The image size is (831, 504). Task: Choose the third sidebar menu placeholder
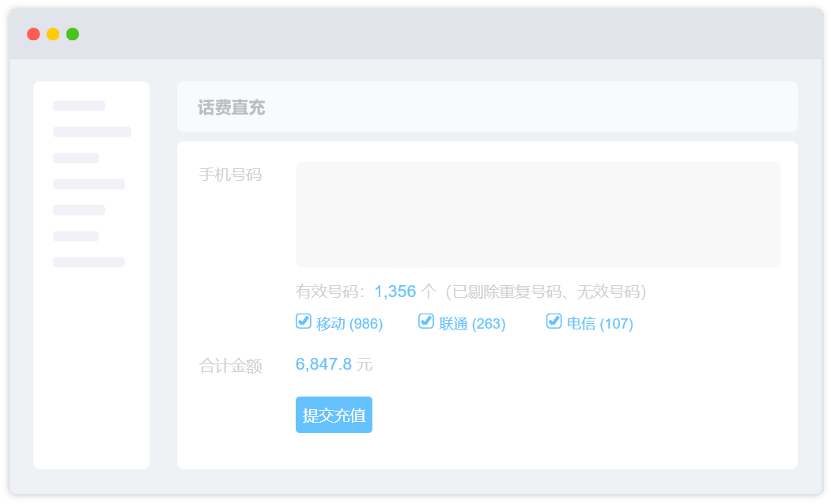click(76, 158)
